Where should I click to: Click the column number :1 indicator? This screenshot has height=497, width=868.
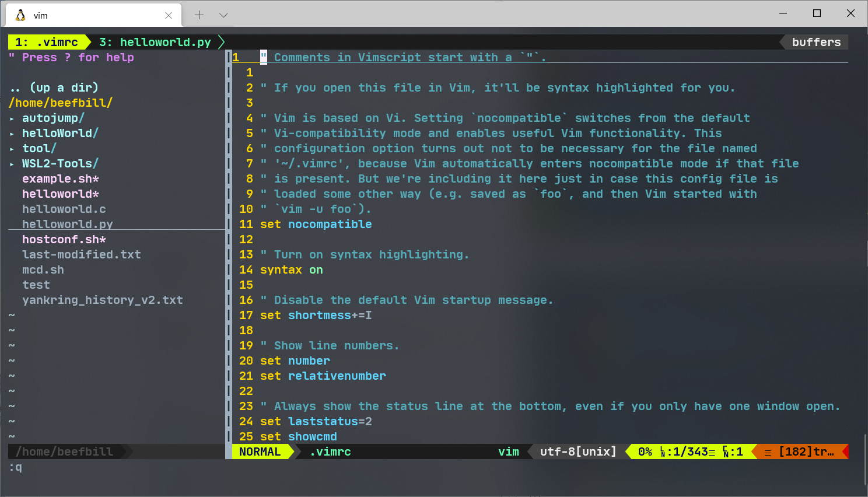tap(733, 452)
